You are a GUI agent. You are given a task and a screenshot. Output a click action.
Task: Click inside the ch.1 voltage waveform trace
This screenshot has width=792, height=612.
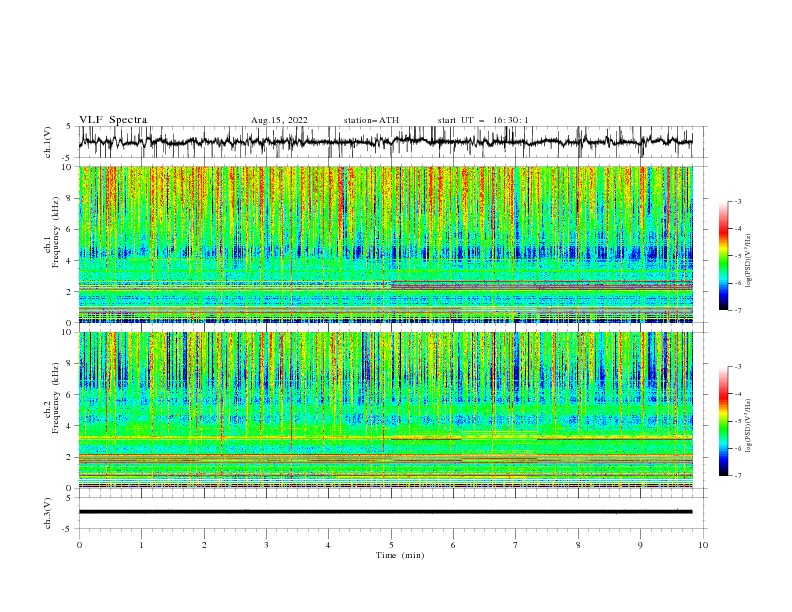click(385, 142)
